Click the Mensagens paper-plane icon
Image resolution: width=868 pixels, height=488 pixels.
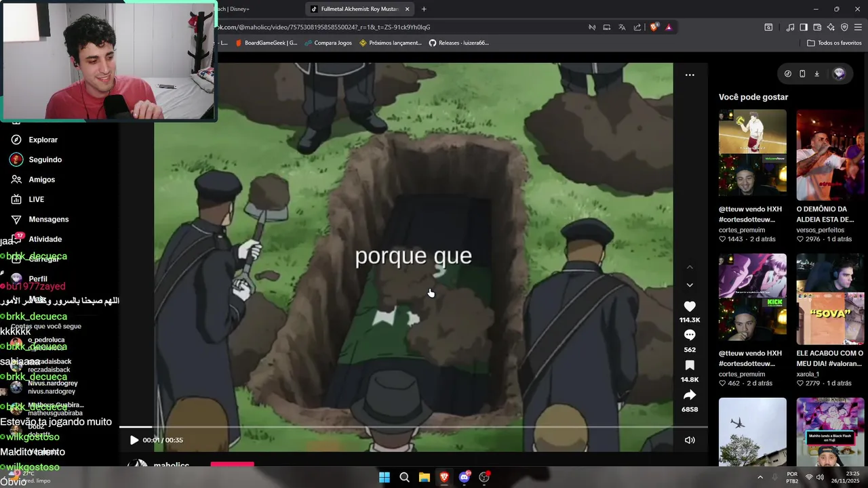[x=16, y=220]
